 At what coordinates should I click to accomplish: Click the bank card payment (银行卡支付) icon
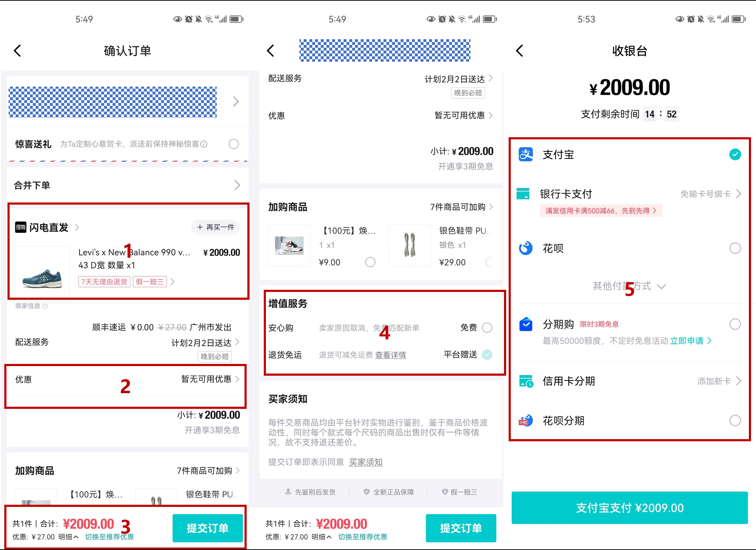click(x=524, y=194)
